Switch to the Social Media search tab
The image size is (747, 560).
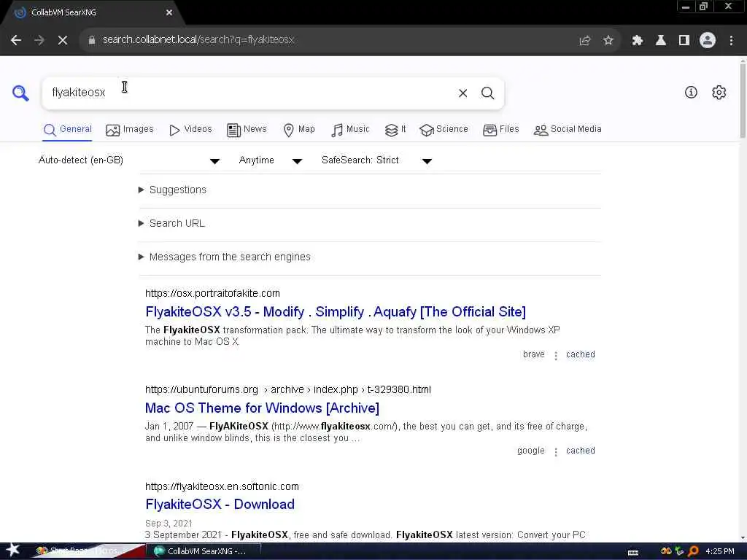click(x=568, y=130)
